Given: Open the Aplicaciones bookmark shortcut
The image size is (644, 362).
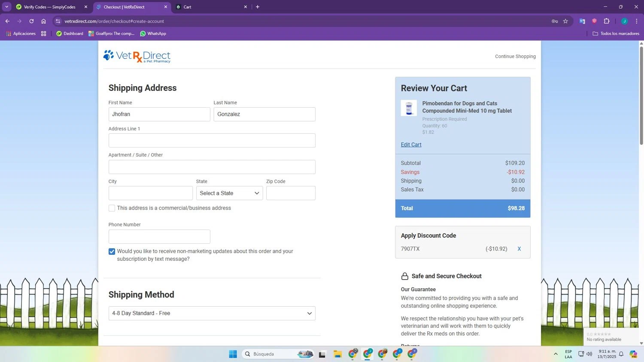Looking at the screenshot, I should coord(21,33).
